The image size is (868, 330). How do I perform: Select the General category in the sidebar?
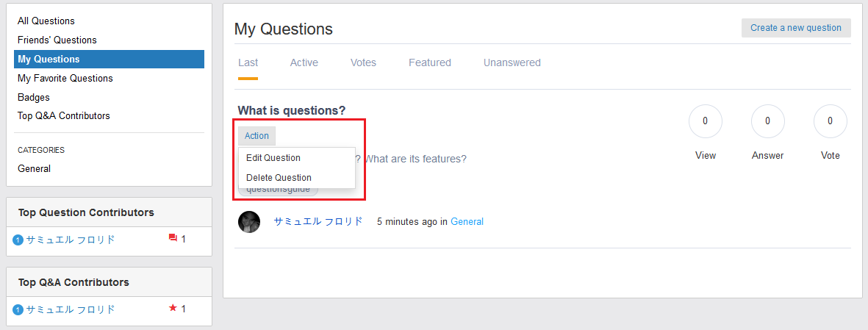35,169
